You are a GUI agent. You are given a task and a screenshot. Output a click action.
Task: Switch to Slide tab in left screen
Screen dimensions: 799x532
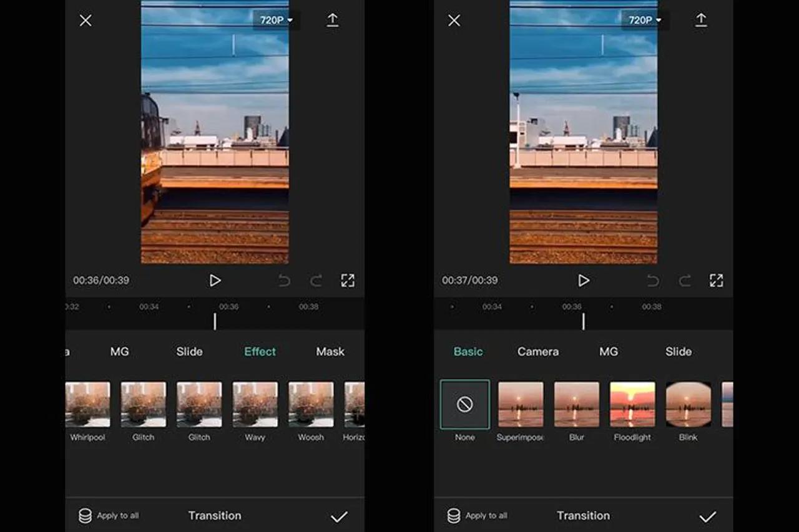pyautogui.click(x=189, y=352)
